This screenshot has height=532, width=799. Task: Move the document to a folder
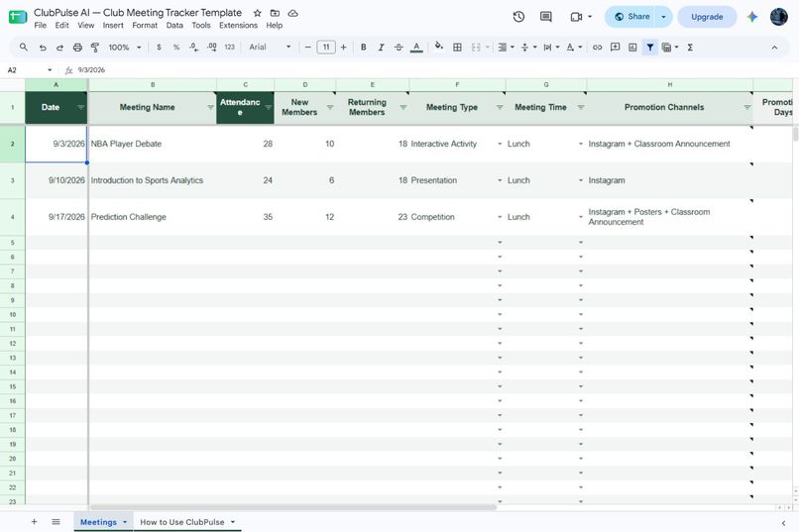pyautogui.click(x=275, y=13)
